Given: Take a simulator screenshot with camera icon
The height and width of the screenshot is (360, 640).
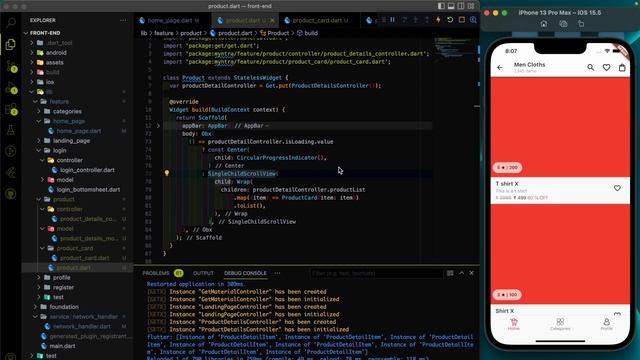Looking at the screenshot, I should tap(563, 24).
